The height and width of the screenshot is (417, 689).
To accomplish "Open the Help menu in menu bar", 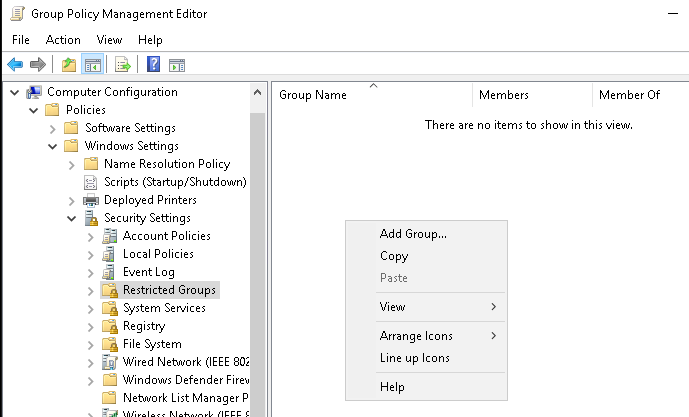I will point(150,40).
